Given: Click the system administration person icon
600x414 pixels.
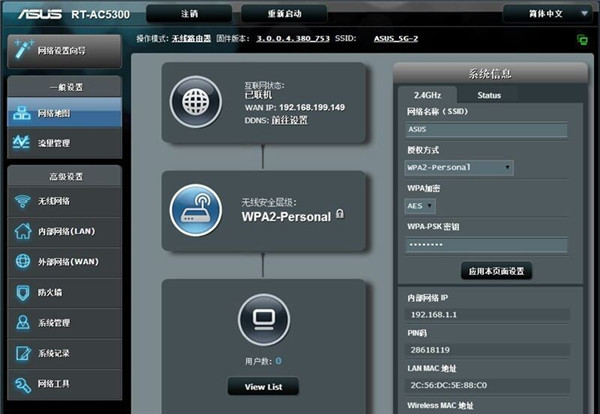Looking at the screenshot, I should point(23,323).
